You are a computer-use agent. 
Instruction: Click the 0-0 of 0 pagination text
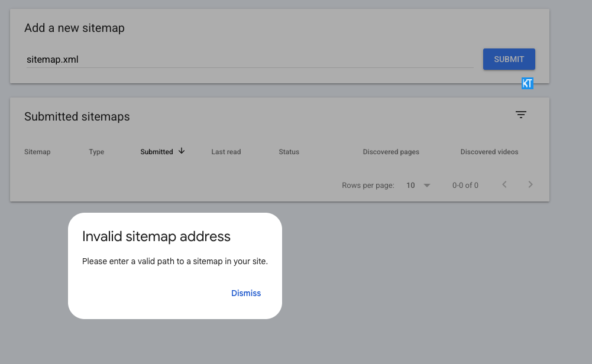[x=465, y=185]
